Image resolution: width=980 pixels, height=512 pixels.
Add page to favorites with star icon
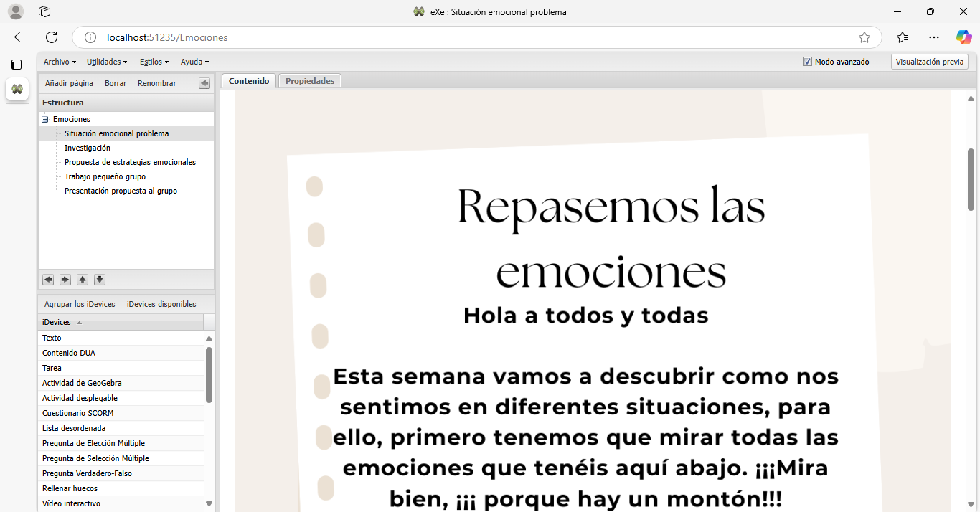click(x=864, y=37)
